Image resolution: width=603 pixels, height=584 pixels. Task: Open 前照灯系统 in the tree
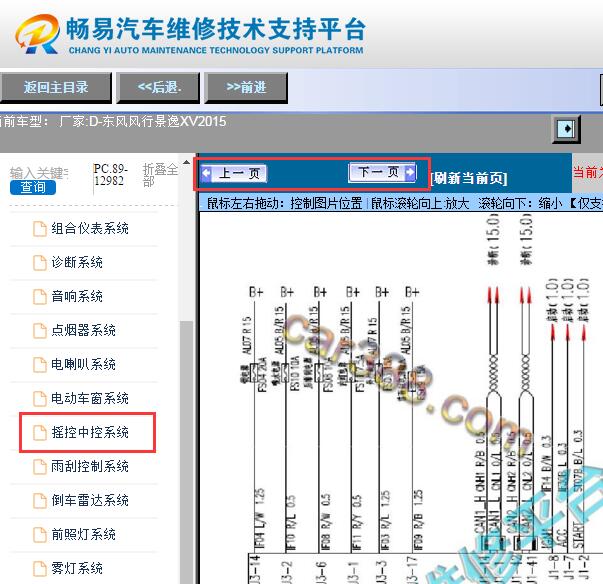point(84,534)
